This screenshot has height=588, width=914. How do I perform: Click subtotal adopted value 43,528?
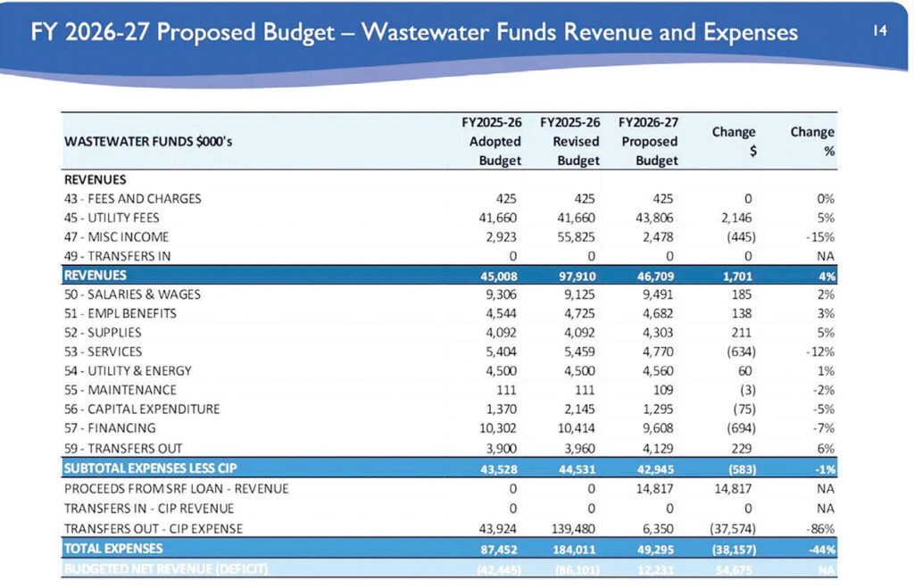[x=498, y=469]
